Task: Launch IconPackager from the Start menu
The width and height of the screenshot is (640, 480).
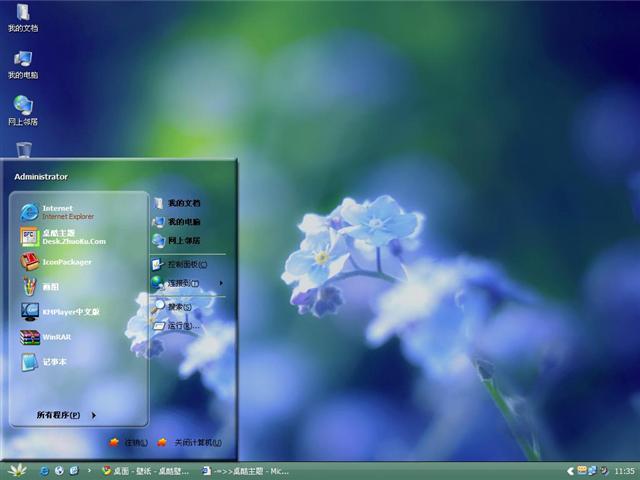Action: point(66,262)
